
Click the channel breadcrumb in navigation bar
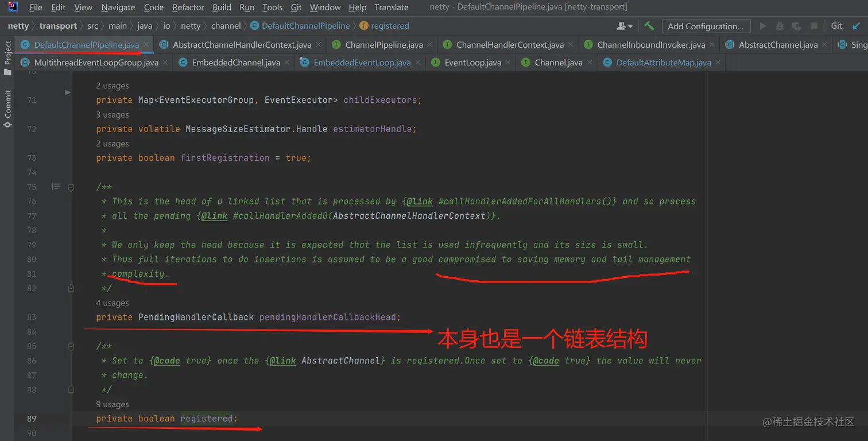(226, 26)
